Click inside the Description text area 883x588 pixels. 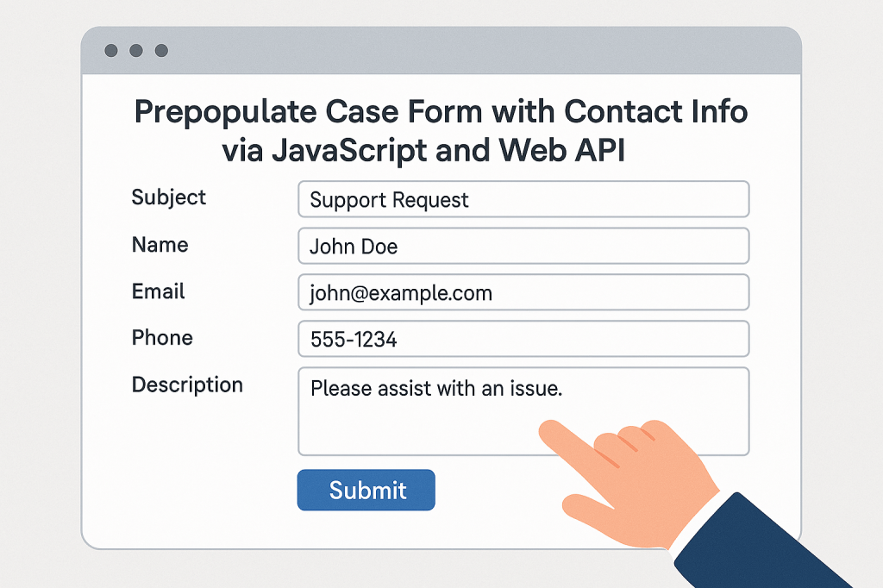[x=431, y=422]
